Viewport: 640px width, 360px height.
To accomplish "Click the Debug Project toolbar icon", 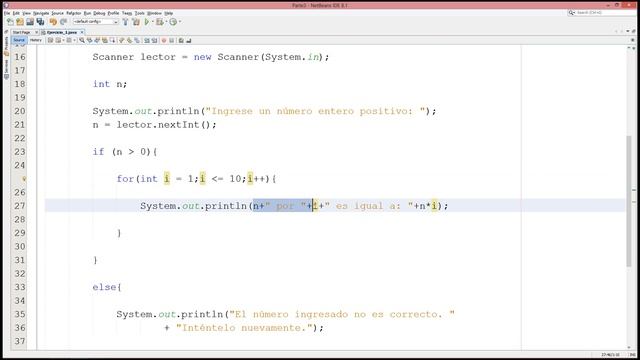I will [160, 22].
